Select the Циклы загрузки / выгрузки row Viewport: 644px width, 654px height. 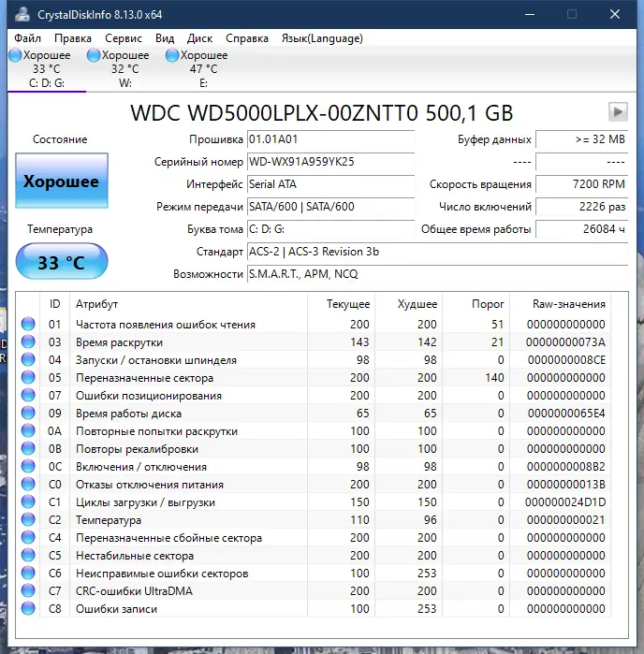click(x=313, y=501)
